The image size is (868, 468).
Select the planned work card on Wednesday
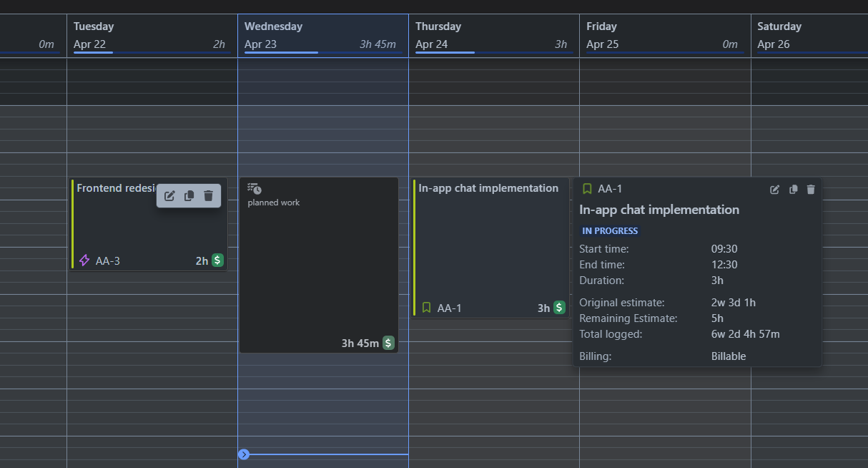(x=319, y=265)
